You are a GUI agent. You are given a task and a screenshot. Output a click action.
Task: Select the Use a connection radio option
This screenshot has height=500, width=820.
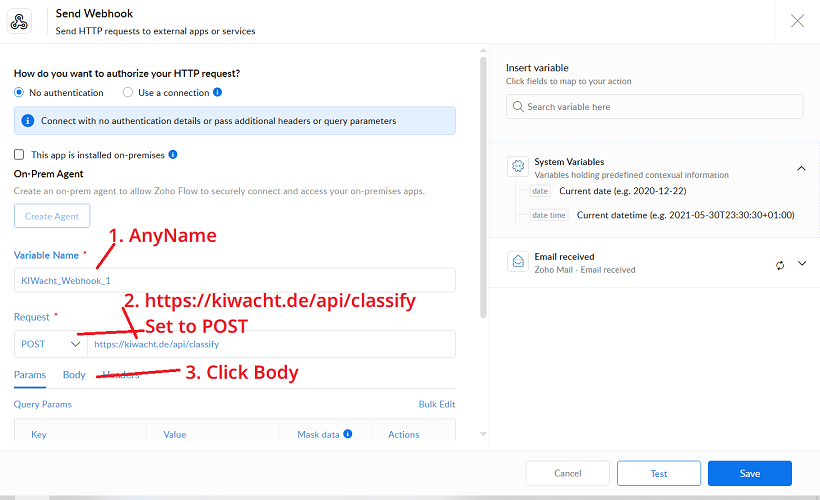pyautogui.click(x=128, y=93)
